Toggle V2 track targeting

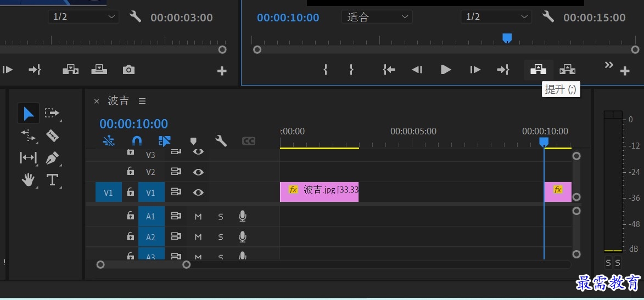point(151,172)
